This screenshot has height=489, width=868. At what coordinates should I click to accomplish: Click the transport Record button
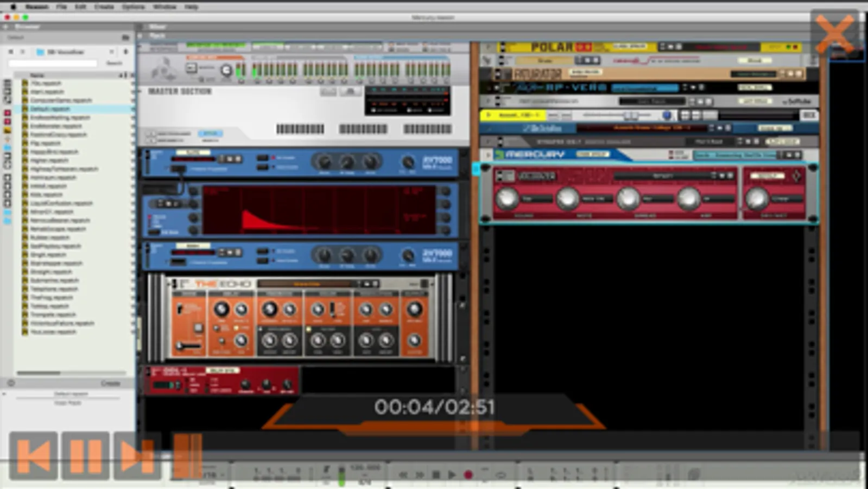[468, 474]
